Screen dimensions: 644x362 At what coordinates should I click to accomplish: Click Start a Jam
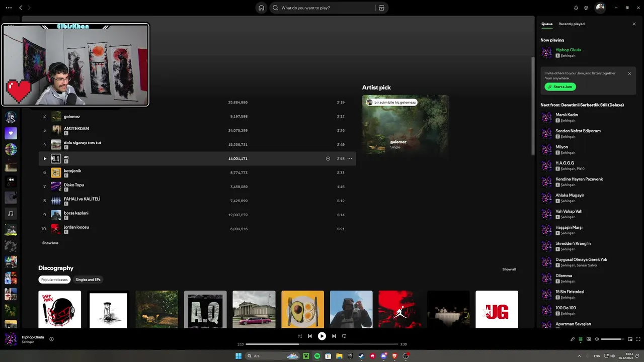coord(560,86)
